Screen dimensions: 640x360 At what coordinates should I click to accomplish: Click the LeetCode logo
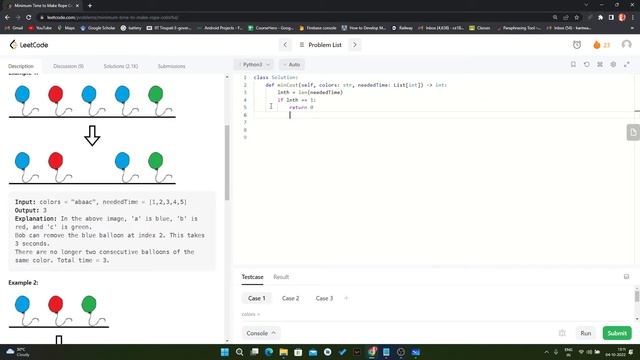29,45
